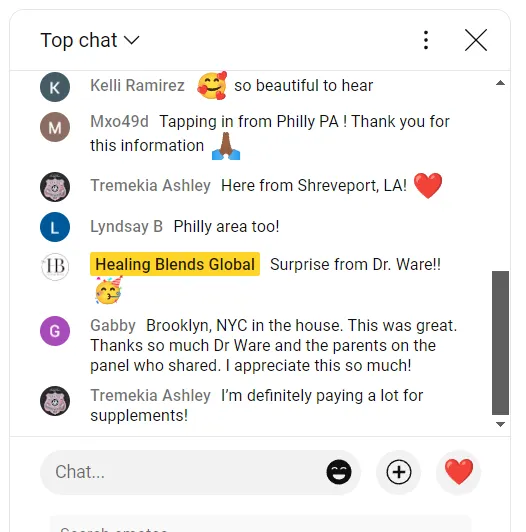The height and width of the screenshot is (532, 526).
Task: Focus the Chat... message field
Action: tap(183, 472)
